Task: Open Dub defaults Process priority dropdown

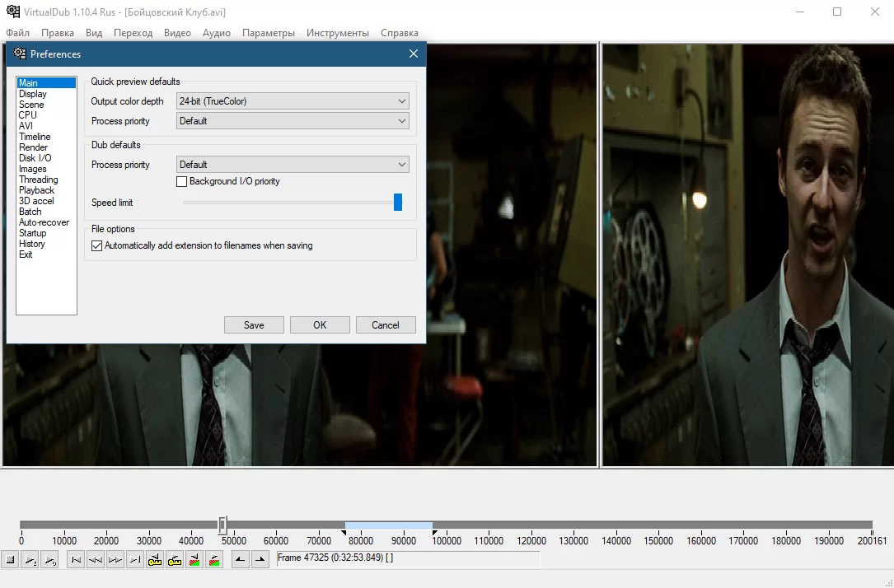Action: coord(293,165)
